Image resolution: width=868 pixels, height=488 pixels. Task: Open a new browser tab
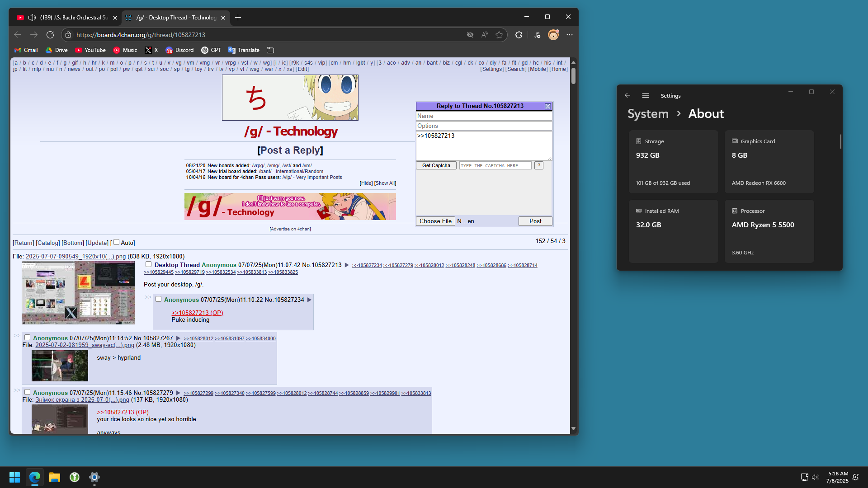pos(238,18)
